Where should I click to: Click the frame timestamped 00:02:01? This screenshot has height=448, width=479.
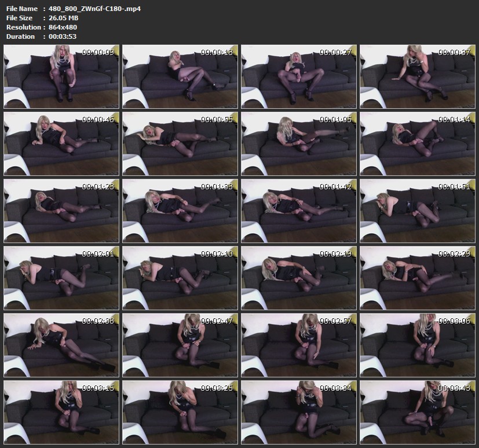pos(61,278)
